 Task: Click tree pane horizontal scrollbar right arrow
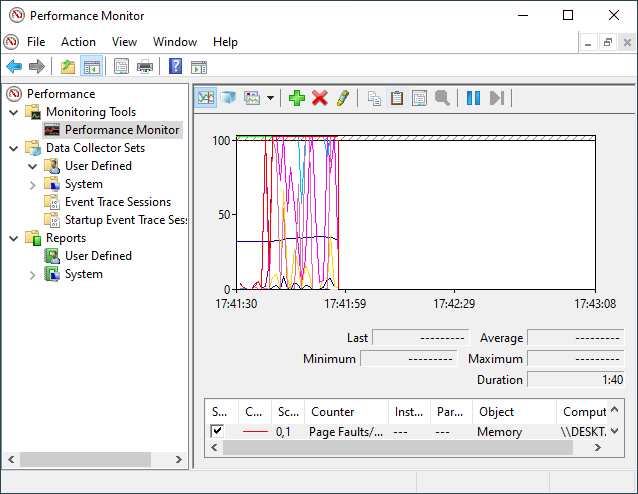pyautogui.click(x=178, y=459)
